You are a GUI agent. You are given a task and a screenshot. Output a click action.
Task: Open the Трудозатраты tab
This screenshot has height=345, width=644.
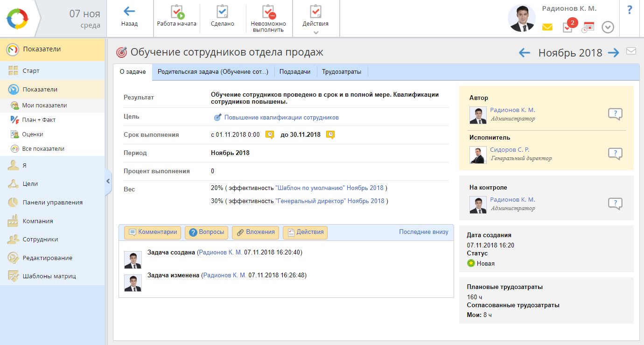click(x=342, y=72)
